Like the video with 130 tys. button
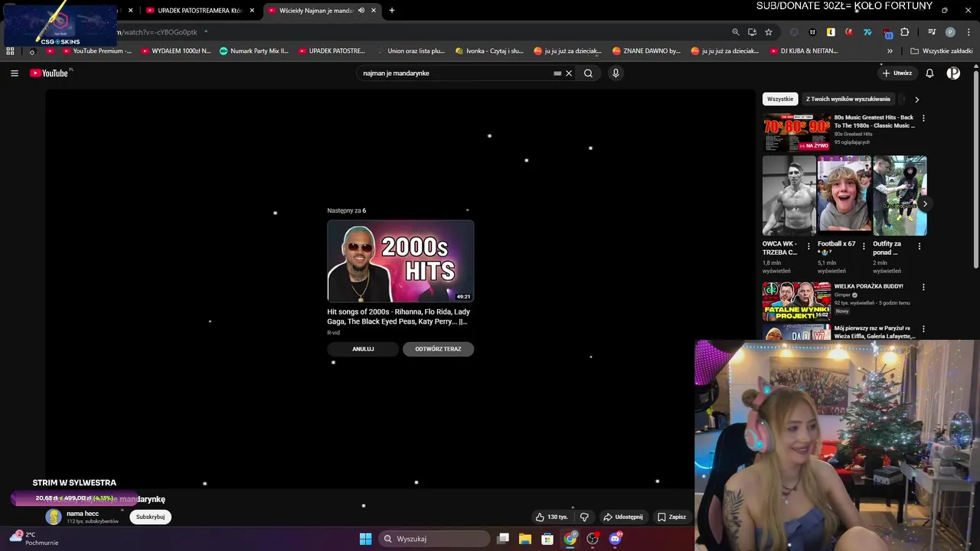The width and height of the screenshot is (980, 551). tap(551, 517)
